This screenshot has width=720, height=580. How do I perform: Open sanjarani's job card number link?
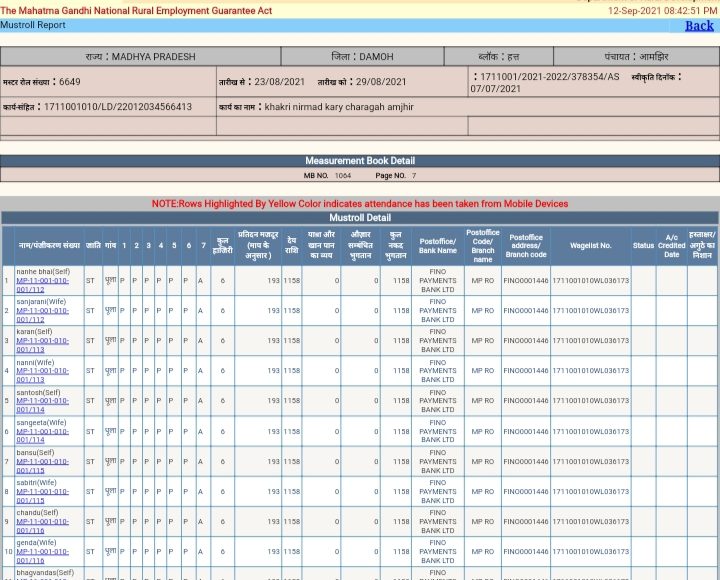42,315
